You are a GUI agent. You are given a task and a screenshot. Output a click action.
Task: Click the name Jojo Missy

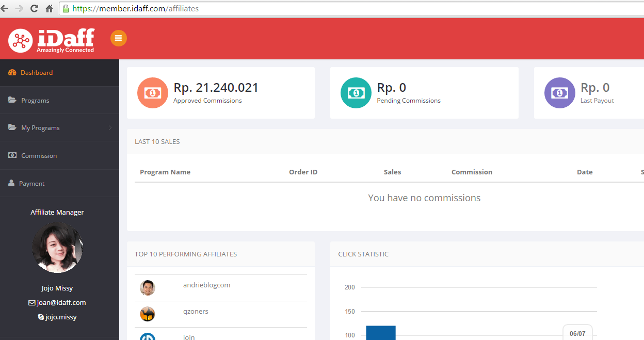coord(57,288)
